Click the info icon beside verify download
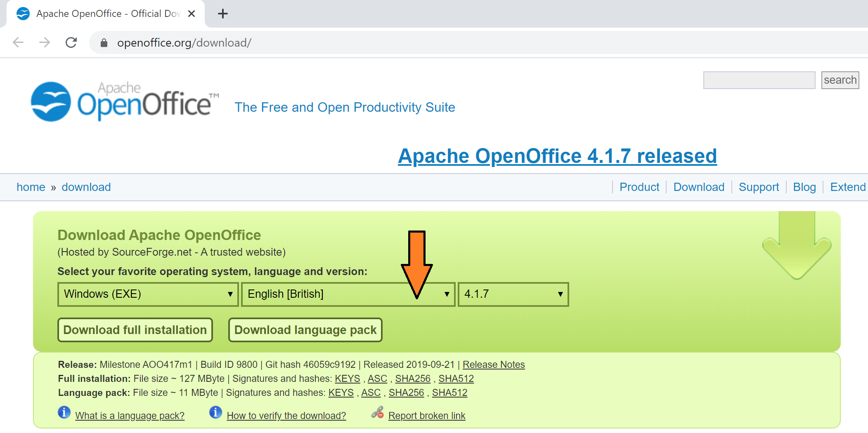The image size is (868, 433). tap(215, 412)
